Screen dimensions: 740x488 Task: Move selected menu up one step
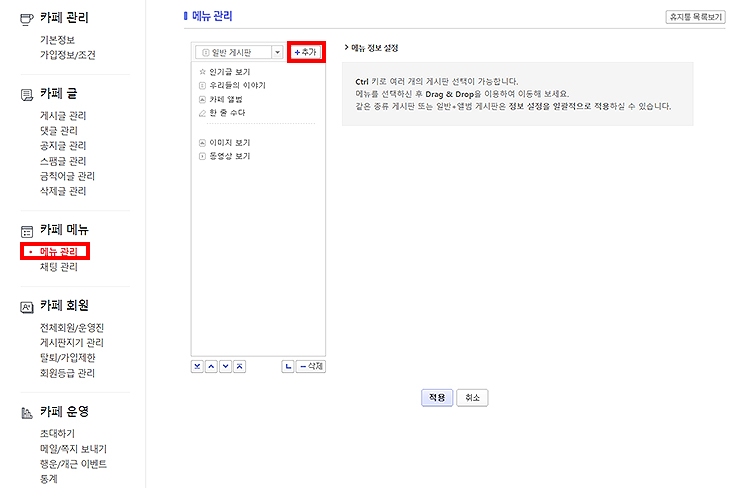click(x=211, y=366)
